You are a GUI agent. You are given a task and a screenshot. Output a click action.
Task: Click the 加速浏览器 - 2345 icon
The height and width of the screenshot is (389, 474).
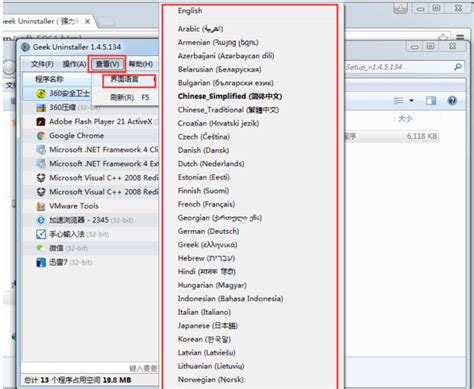click(41, 220)
